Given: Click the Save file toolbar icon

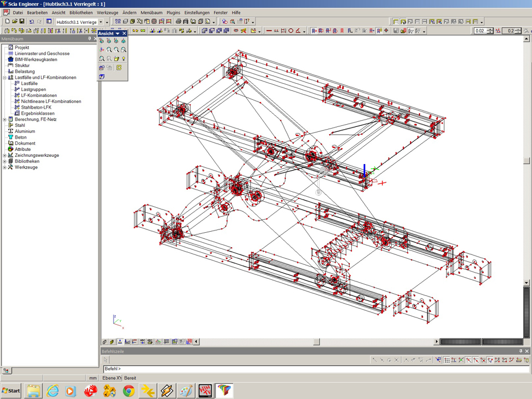Looking at the screenshot, I should coord(22,22).
